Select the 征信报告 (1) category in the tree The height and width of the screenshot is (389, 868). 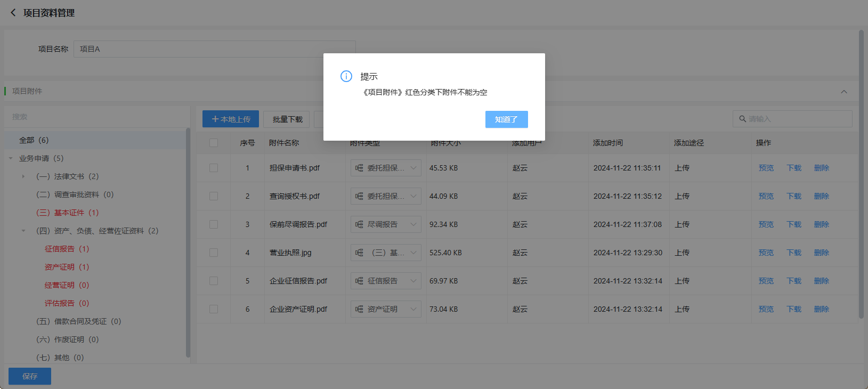pos(67,249)
